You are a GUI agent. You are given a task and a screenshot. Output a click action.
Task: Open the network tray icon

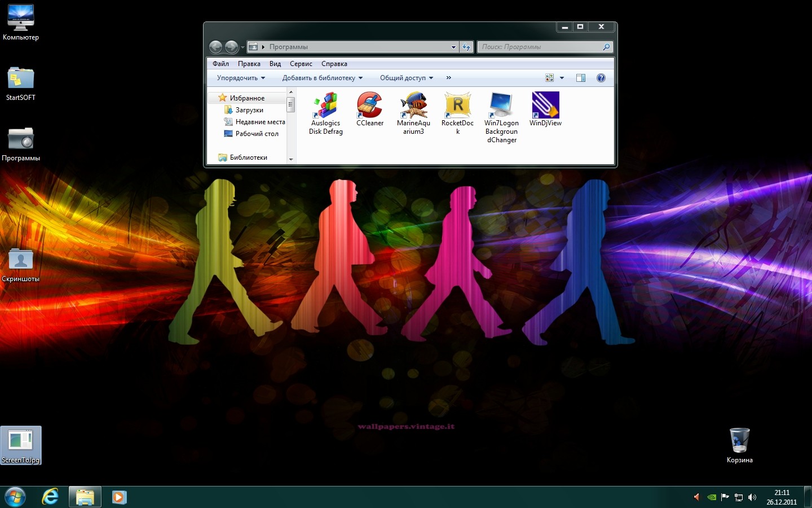(739, 497)
